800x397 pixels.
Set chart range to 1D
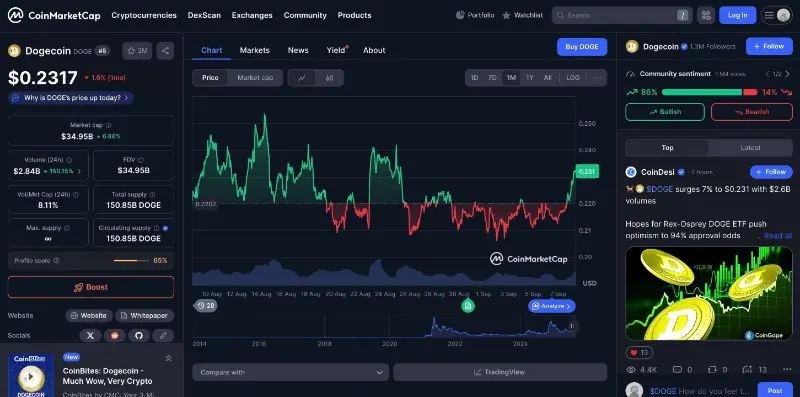(x=474, y=78)
